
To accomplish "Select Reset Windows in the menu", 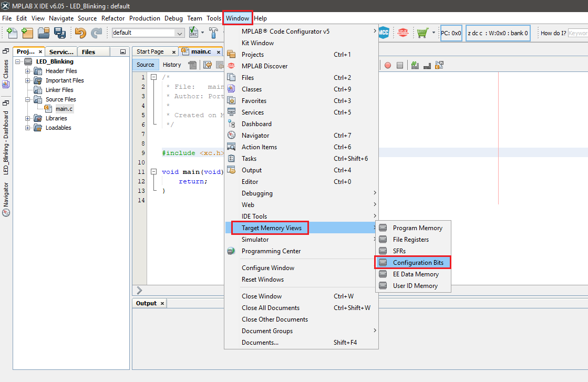I will coord(302,280).
